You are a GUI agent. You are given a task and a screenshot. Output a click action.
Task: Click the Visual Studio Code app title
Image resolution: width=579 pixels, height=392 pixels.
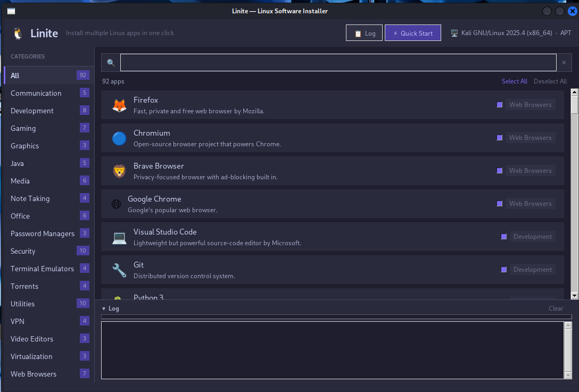(165, 232)
